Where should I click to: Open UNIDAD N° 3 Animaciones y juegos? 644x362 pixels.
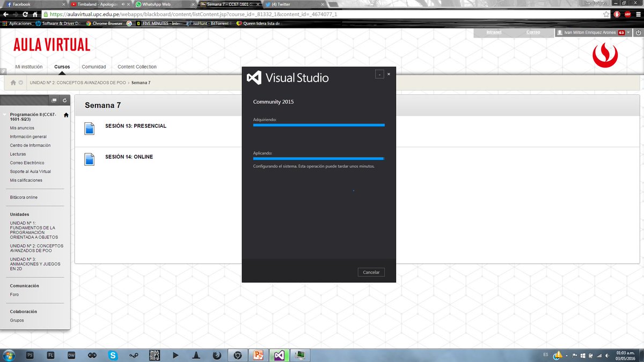click(x=35, y=264)
